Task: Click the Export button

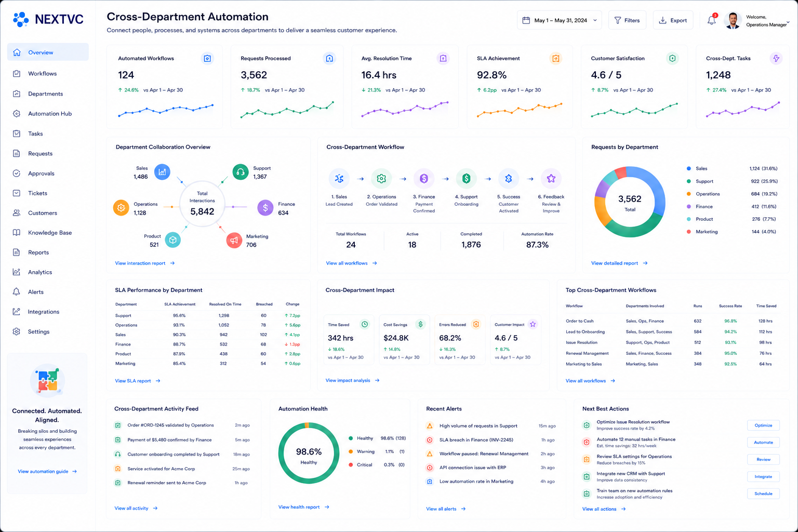Action: (x=673, y=20)
